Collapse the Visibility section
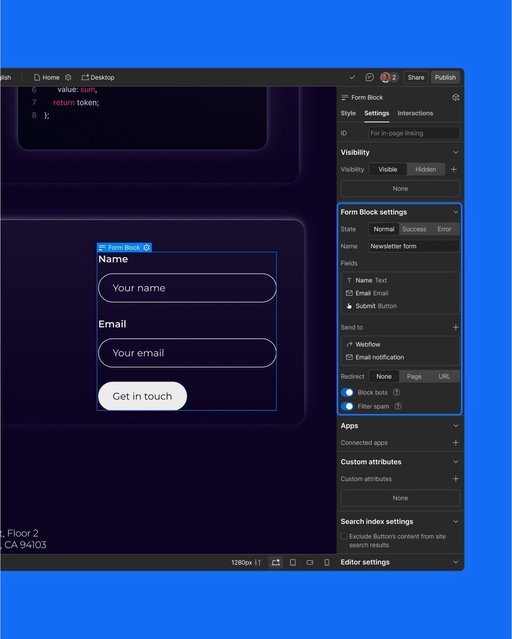Screen dimensions: 512x639 [456, 152]
